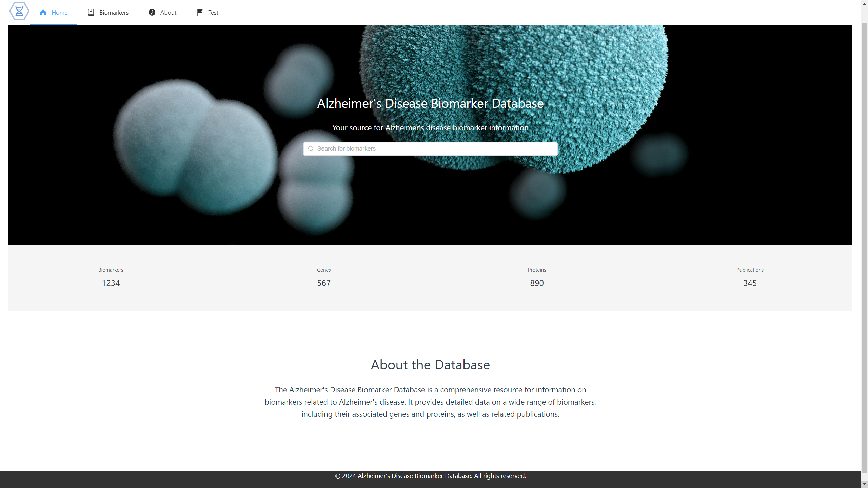Click the About the Database heading
Viewport: 868px width, 488px height.
430,365
